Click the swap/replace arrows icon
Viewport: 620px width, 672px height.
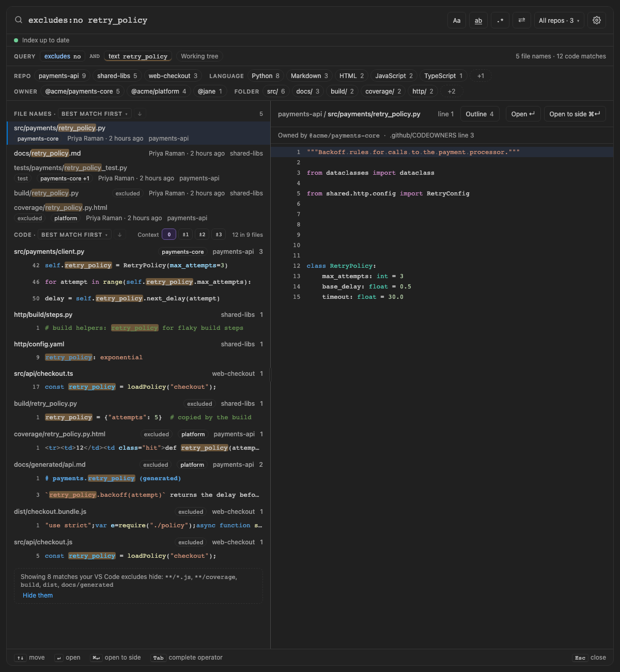[x=522, y=20]
